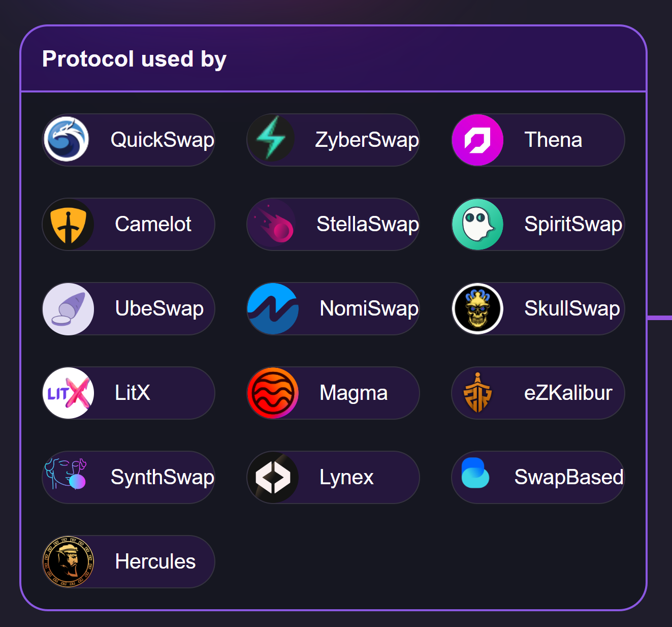
Task: Click the SpiritSwap ghost icon
Action: point(477,225)
